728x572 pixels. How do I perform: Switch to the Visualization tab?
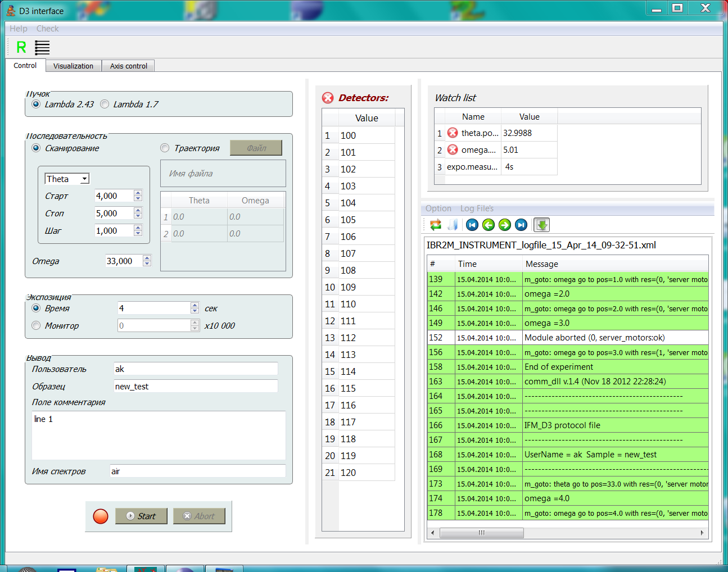tap(73, 66)
